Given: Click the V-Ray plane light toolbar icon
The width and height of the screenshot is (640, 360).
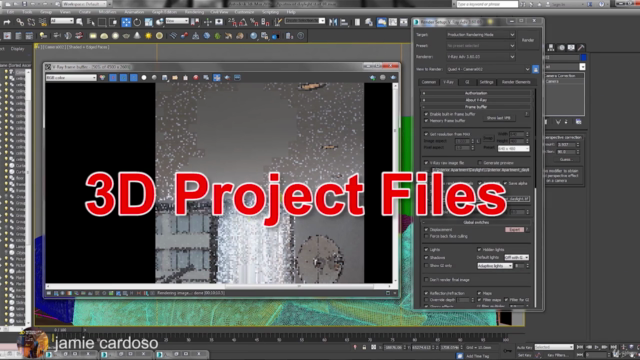Looking at the screenshot, I should pyautogui.click(x=93, y=36).
